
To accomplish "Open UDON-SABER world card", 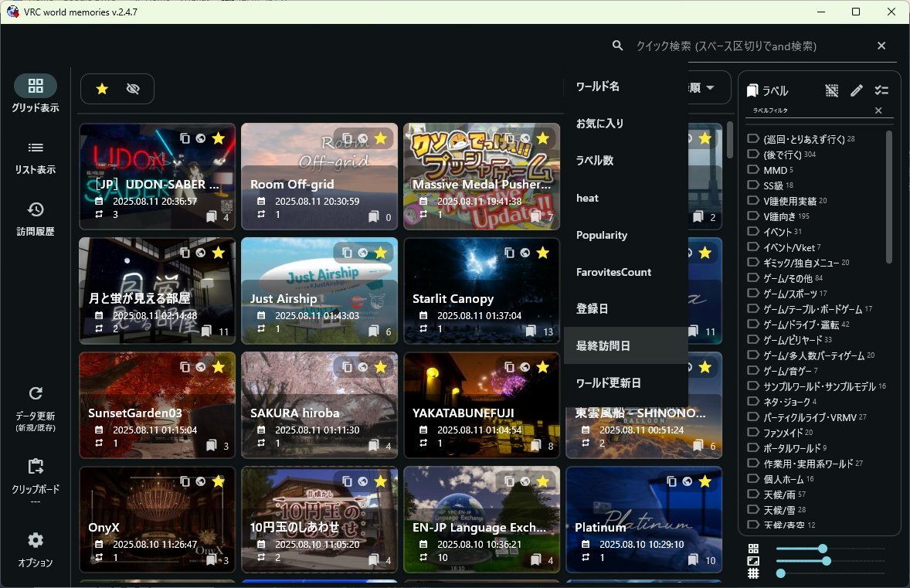I will pyautogui.click(x=158, y=176).
